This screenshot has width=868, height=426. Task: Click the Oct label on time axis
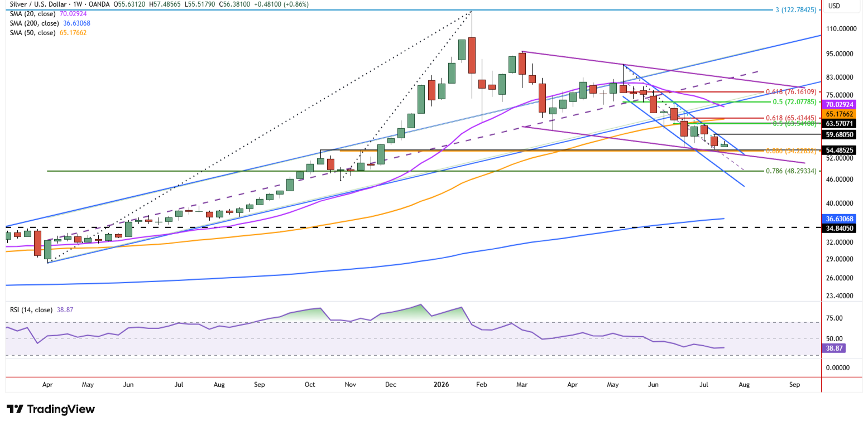pos(310,385)
